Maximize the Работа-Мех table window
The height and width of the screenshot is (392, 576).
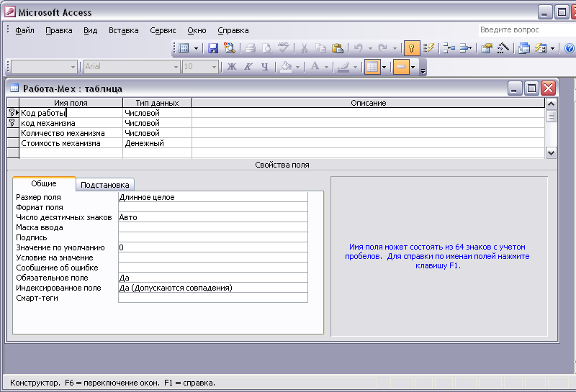(x=531, y=88)
